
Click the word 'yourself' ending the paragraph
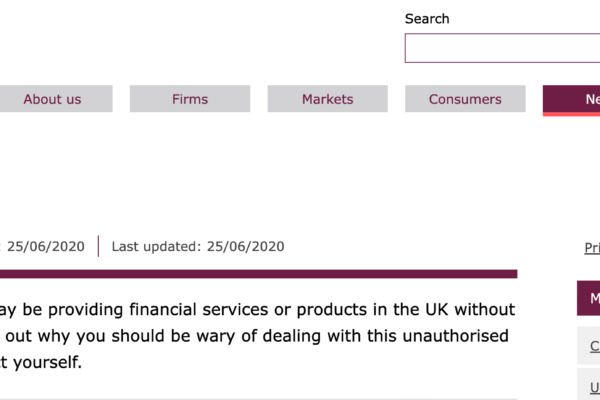pos(45,361)
